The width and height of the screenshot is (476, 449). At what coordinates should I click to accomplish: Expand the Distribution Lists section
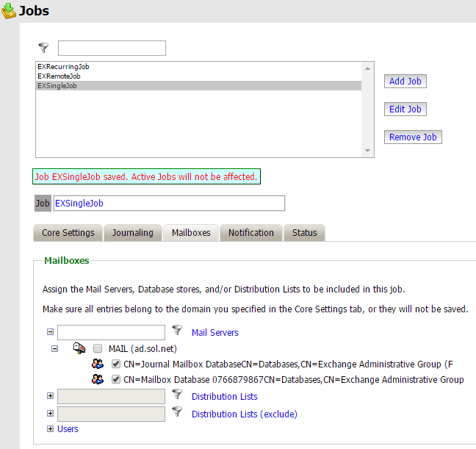click(x=51, y=396)
